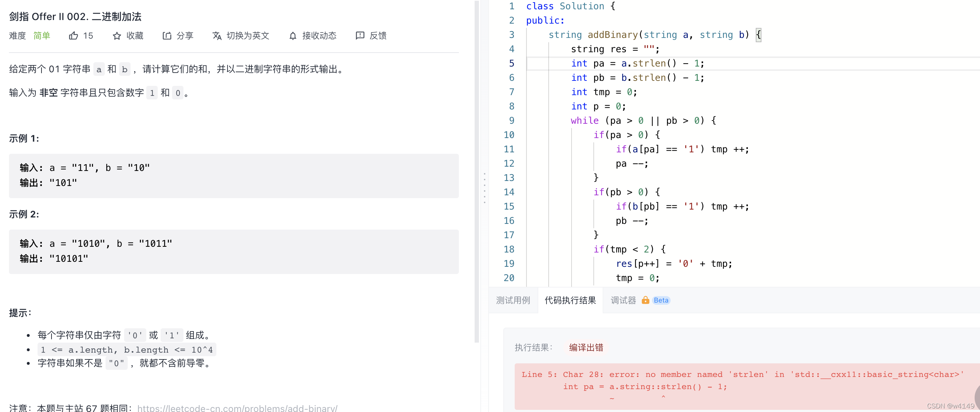Click the 执行结果 label

tap(533, 347)
